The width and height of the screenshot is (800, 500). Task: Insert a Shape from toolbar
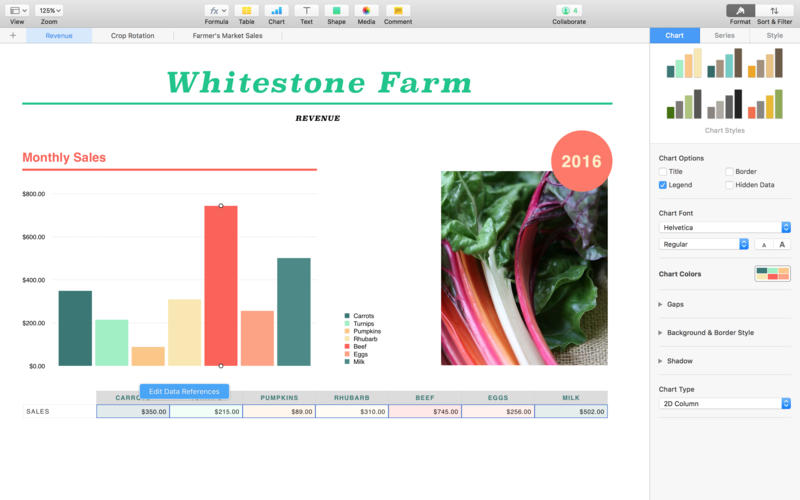pos(337,11)
